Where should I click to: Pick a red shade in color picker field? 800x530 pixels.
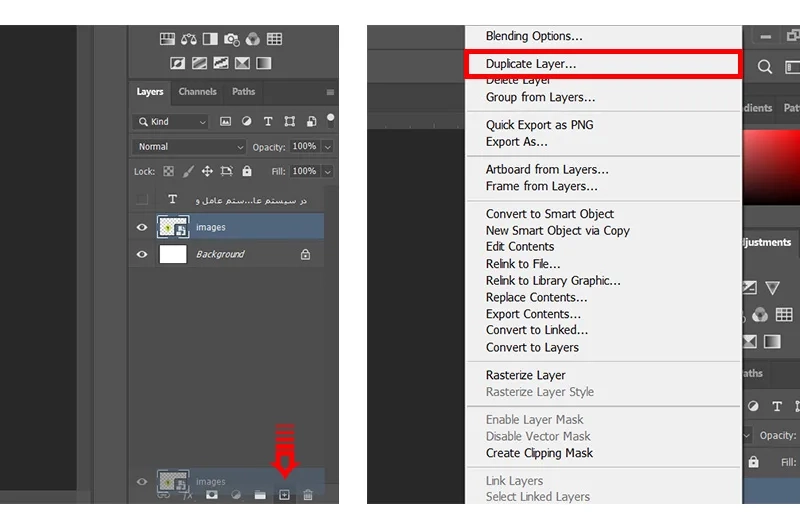771,166
